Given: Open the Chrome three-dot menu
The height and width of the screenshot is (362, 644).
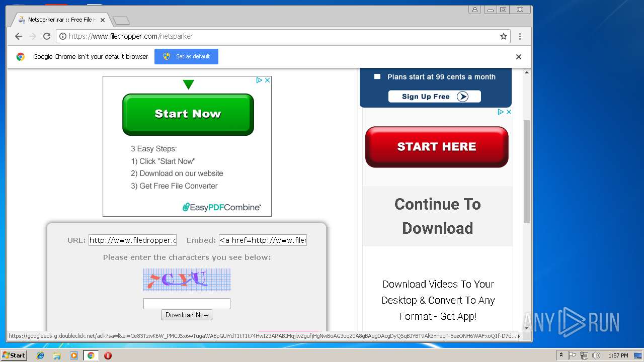Looking at the screenshot, I should (x=520, y=36).
